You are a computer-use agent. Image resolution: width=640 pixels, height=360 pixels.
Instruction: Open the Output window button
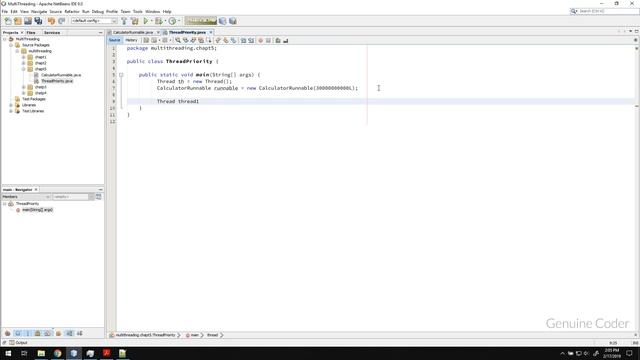18,343
